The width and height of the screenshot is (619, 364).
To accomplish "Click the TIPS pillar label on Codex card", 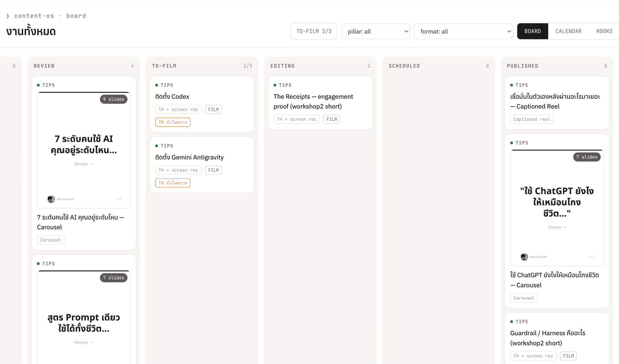I will pyautogui.click(x=167, y=85).
